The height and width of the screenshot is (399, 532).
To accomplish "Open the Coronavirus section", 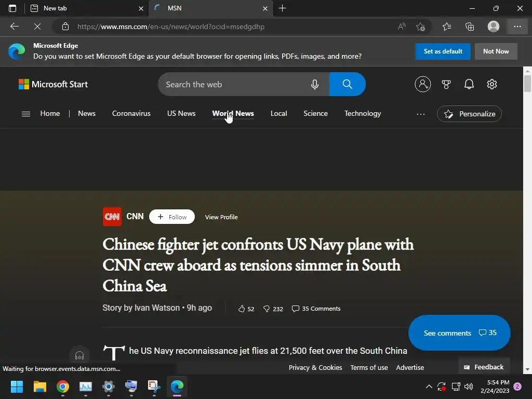I will [131, 113].
